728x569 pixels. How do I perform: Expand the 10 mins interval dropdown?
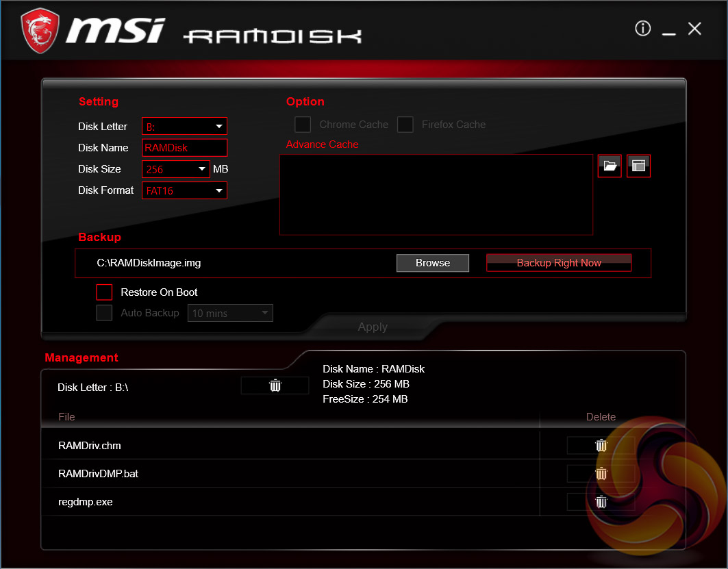click(230, 313)
